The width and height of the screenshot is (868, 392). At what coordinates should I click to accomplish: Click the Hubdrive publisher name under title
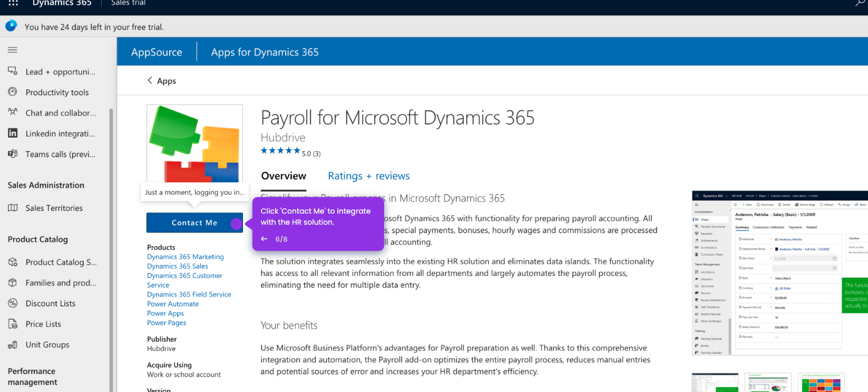pos(283,138)
